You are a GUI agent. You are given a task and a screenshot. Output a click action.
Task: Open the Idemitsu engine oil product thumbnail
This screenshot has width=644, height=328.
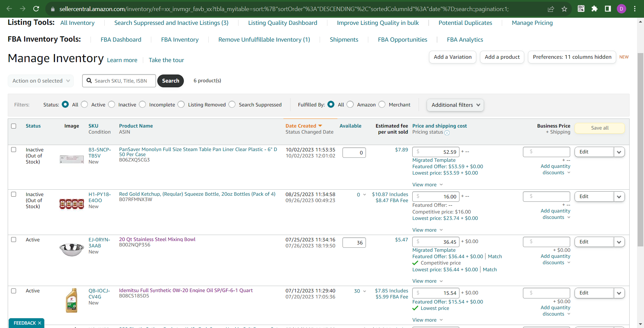pyautogui.click(x=71, y=300)
